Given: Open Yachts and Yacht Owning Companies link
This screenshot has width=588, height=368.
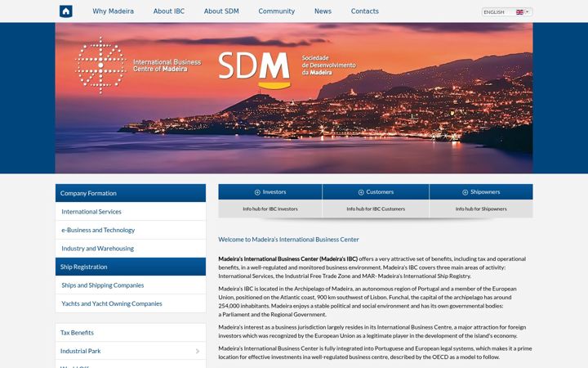Looking at the screenshot, I should click(131, 303).
